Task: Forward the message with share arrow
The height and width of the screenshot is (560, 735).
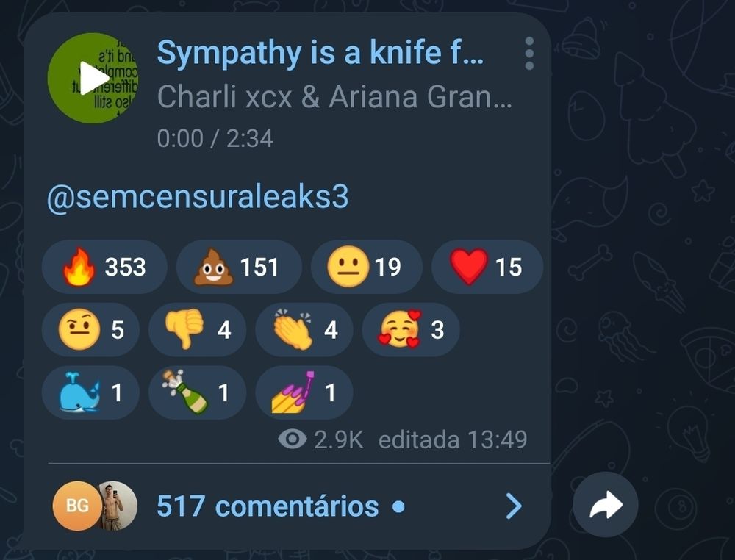Action: pyautogui.click(x=605, y=505)
